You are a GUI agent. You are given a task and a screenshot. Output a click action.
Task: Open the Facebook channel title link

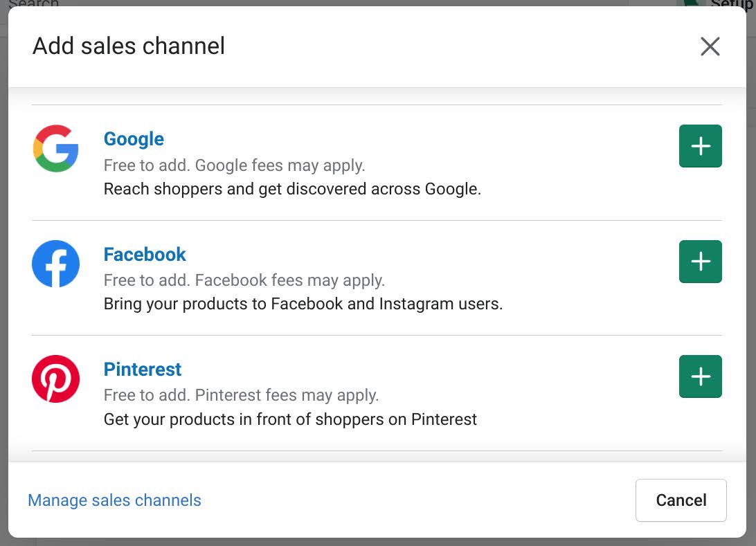click(145, 254)
